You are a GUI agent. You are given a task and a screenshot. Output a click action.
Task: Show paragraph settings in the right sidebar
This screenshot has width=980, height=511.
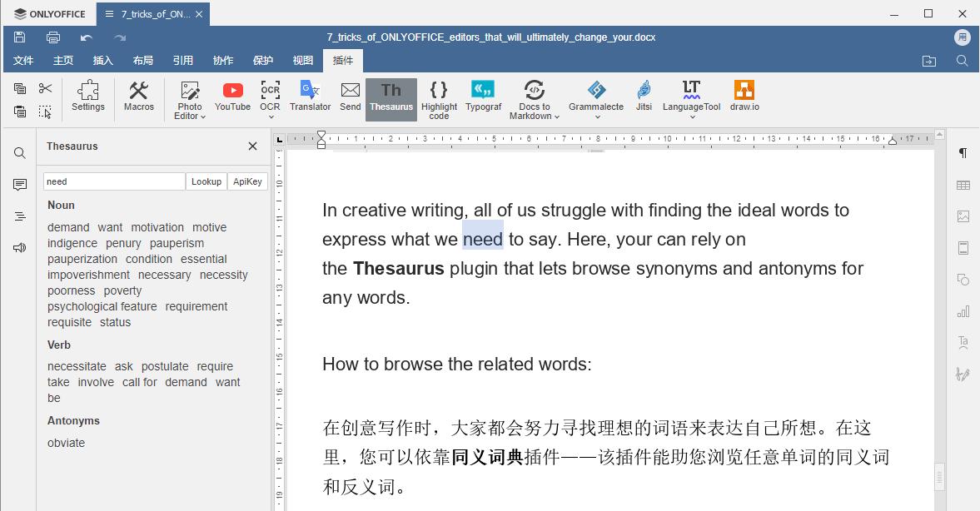point(963,153)
